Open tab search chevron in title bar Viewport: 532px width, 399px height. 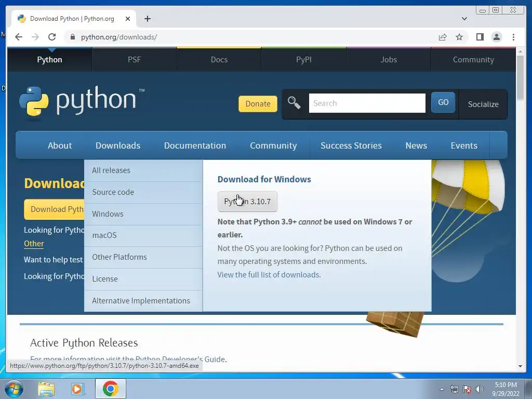point(464,19)
